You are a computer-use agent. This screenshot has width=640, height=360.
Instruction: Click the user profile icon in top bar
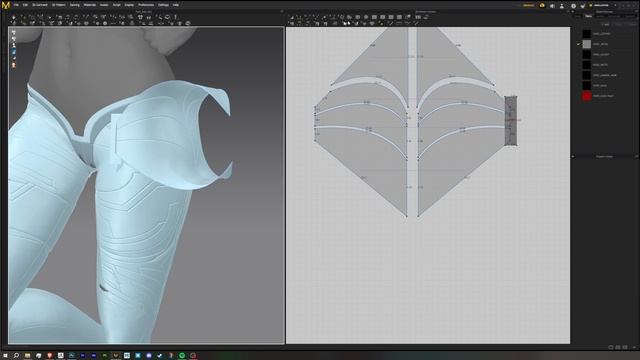point(562,6)
